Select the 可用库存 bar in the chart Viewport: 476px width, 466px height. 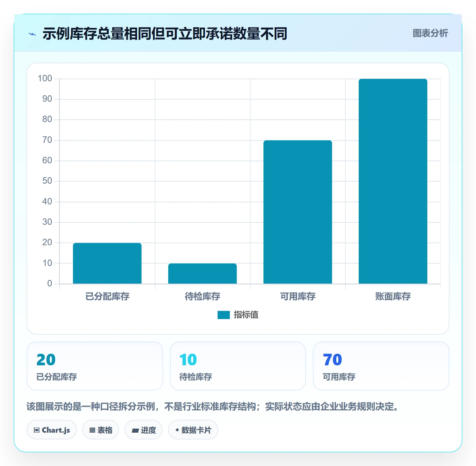point(297,212)
